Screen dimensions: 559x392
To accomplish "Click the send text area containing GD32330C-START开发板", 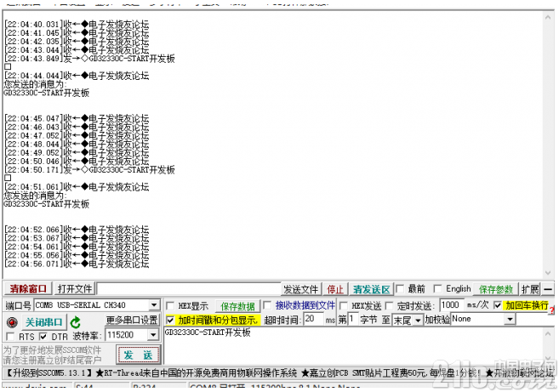I will [x=353, y=346].
